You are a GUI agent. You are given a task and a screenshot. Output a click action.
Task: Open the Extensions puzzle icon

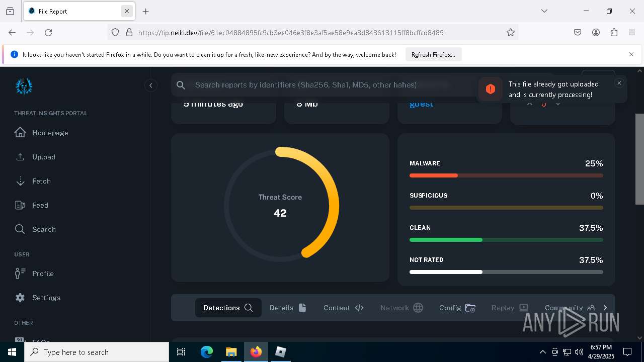614,32
